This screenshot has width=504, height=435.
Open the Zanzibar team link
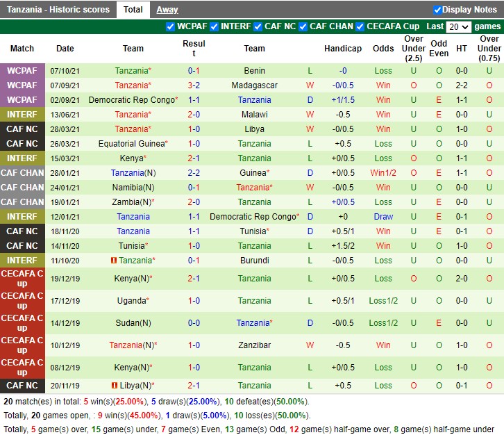coord(254,345)
